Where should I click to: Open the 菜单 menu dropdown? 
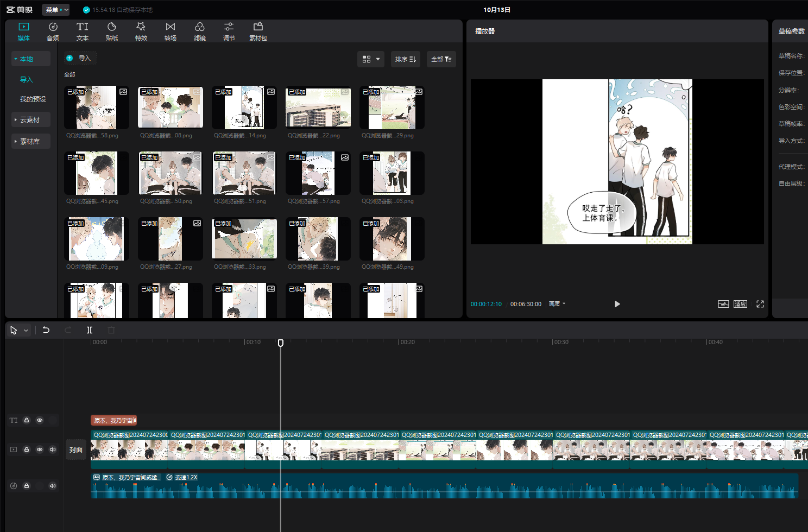pyautogui.click(x=56, y=10)
